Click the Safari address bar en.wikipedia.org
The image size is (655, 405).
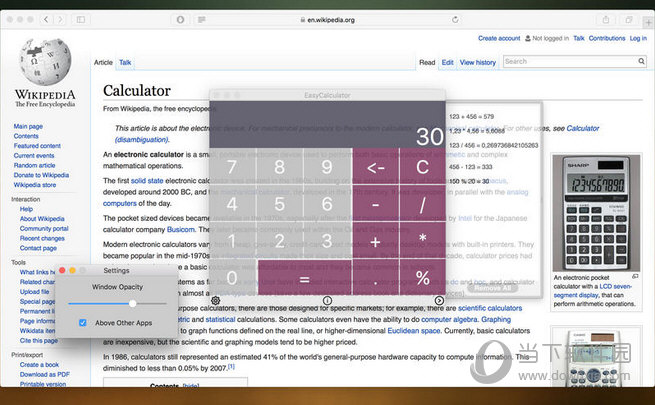tap(327, 20)
